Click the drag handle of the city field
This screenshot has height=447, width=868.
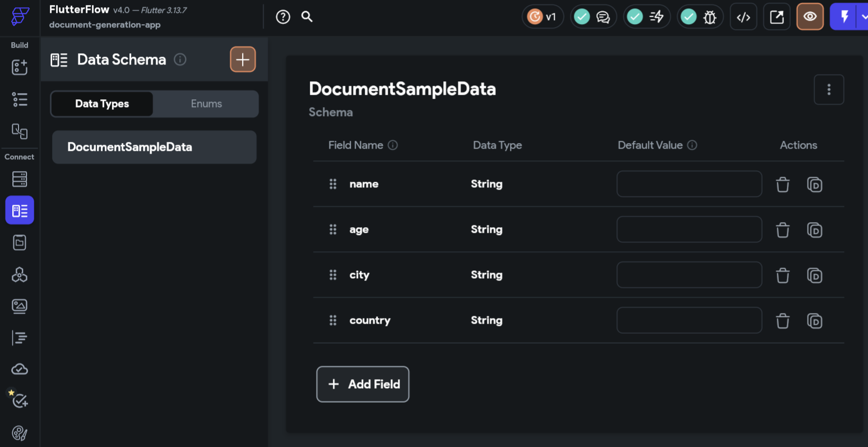point(333,275)
